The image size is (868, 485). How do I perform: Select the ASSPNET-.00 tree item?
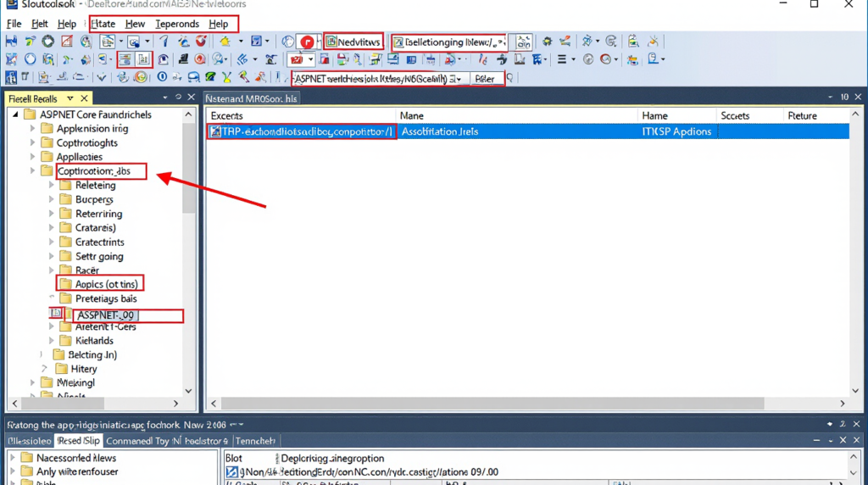point(105,315)
